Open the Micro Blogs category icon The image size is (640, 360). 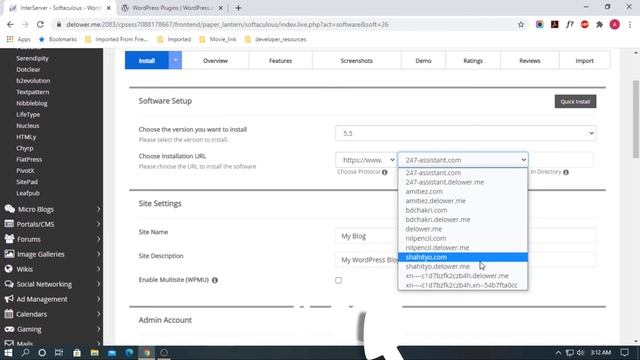(9, 209)
